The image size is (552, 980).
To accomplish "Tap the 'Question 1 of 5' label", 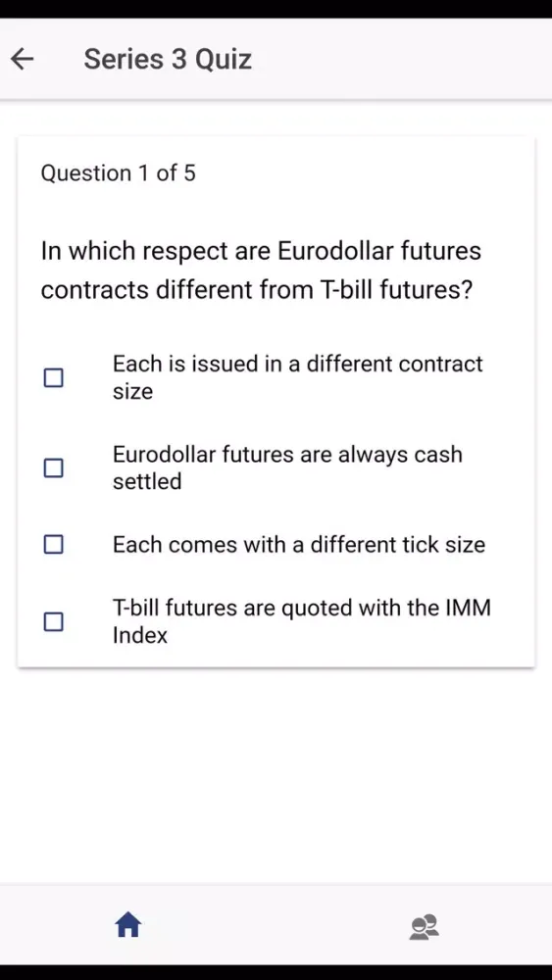I will 119,173.
